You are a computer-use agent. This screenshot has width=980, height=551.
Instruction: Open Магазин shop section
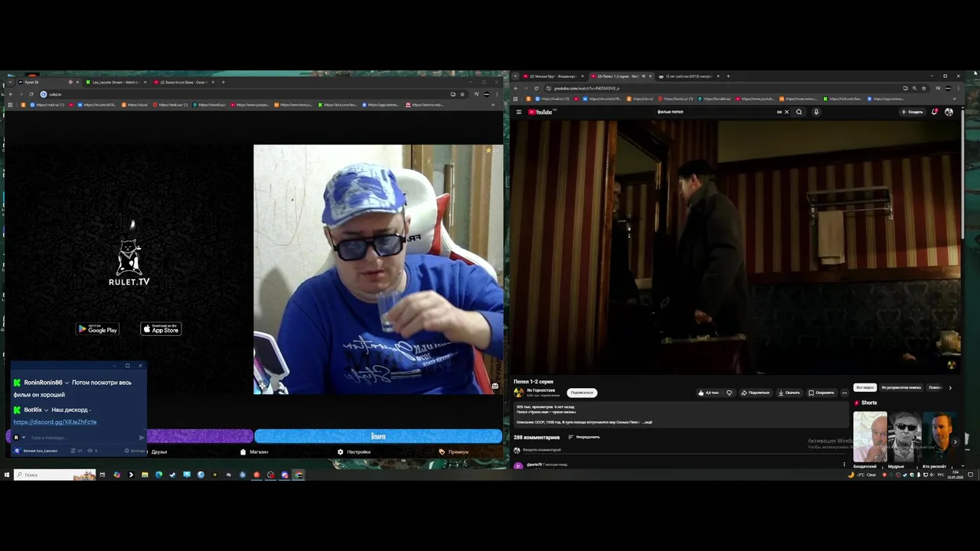pyautogui.click(x=254, y=452)
